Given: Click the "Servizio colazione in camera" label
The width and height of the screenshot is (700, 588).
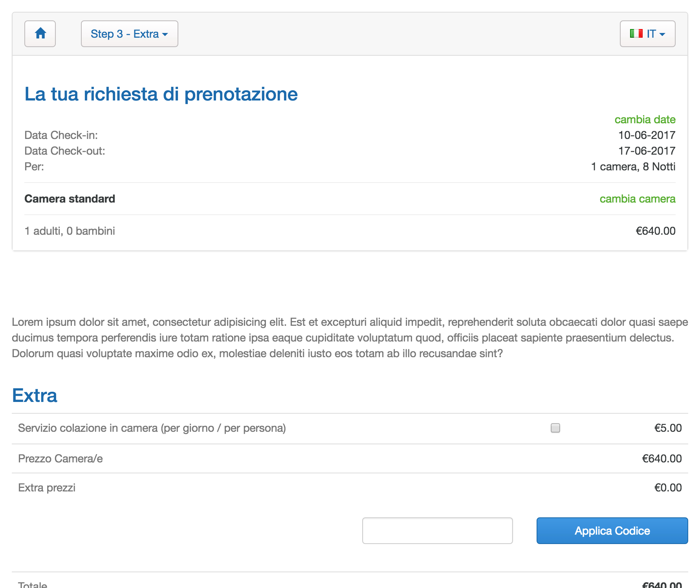Looking at the screenshot, I should point(152,428).
